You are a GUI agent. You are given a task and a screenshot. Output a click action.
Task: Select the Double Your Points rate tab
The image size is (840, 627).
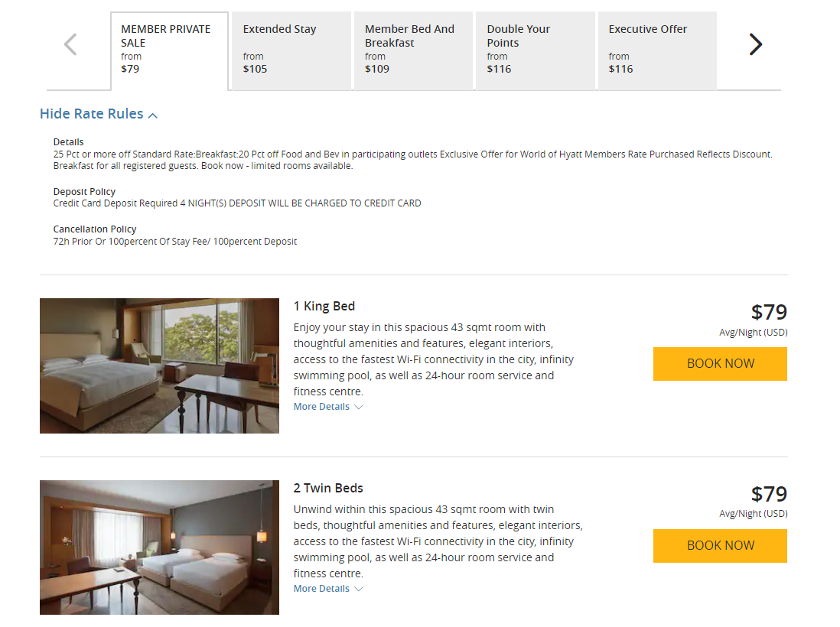[535, 50]
